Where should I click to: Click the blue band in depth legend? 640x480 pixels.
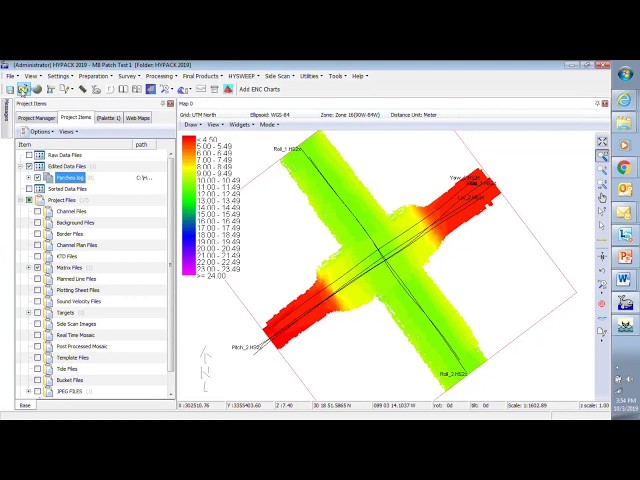[x=189, y=237]
